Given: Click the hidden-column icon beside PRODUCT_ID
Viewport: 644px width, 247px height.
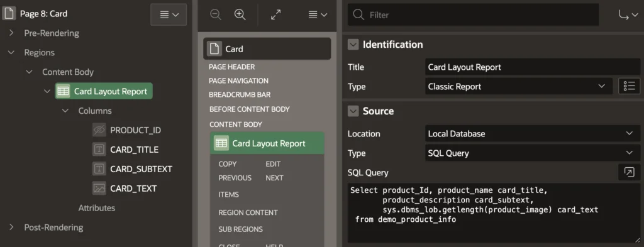Looking at the screenshot, I should click(99, 130).
